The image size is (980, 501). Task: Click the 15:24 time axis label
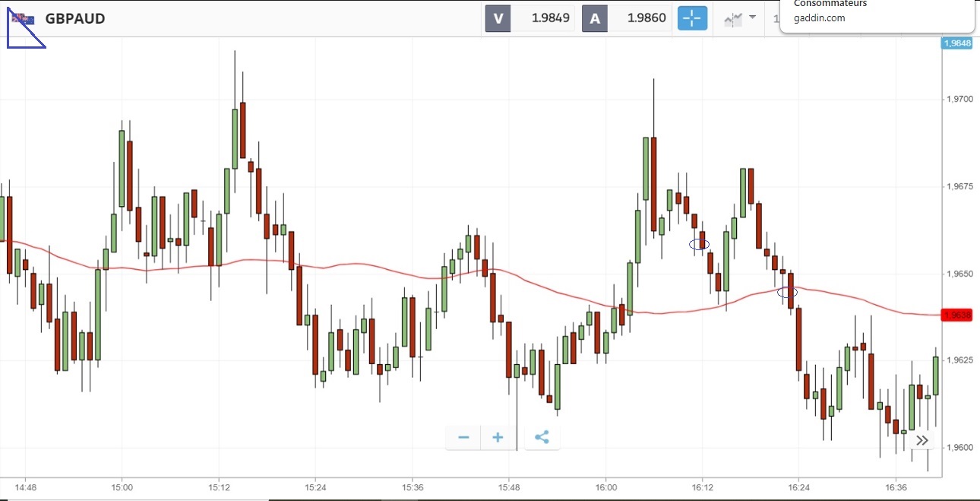click(315, 487)
